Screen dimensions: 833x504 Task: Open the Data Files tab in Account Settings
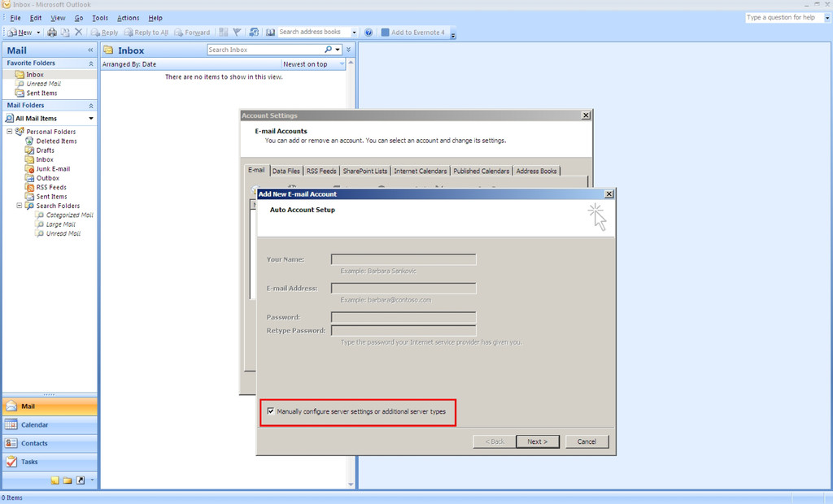click(x=286, y=171)
